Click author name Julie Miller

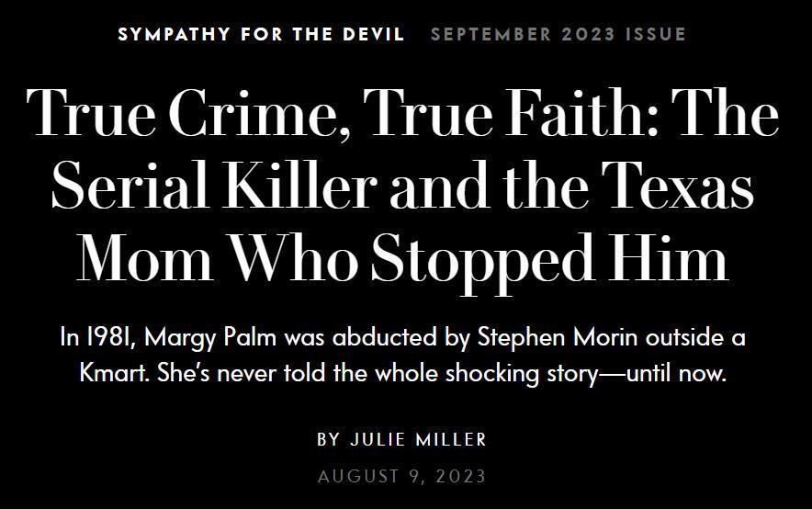[x=418, y=439]
